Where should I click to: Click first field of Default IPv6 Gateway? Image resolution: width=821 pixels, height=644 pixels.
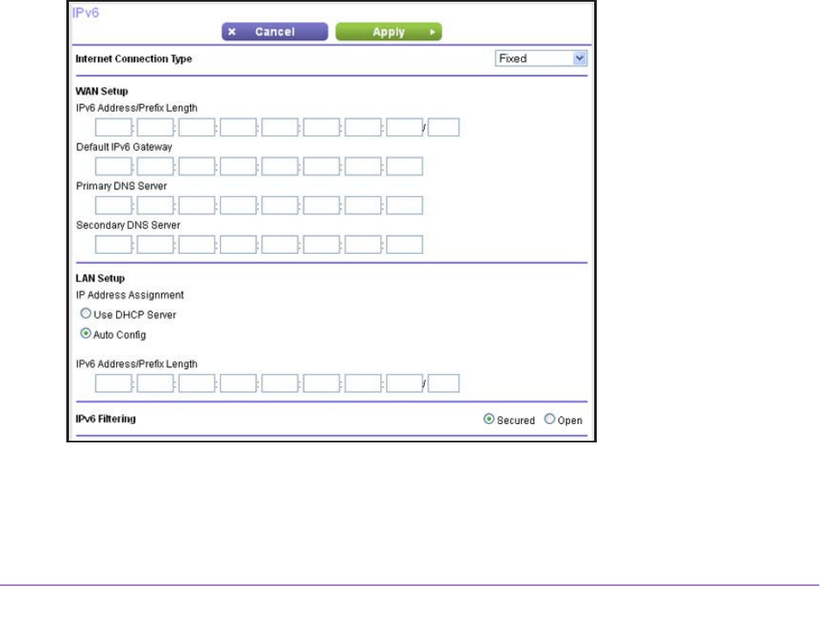(113, 167)
